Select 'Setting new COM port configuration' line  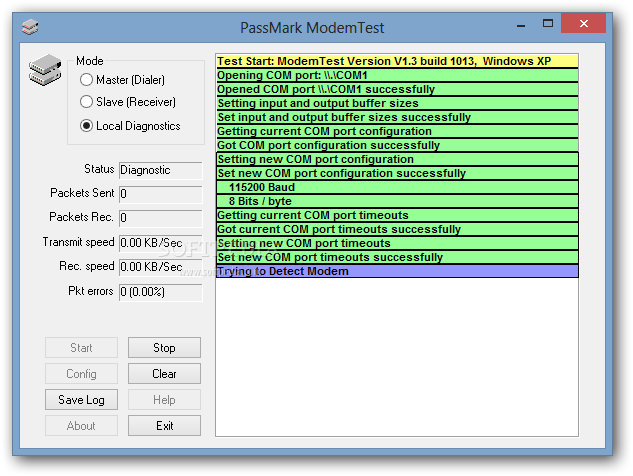click(x=397, y=159)
